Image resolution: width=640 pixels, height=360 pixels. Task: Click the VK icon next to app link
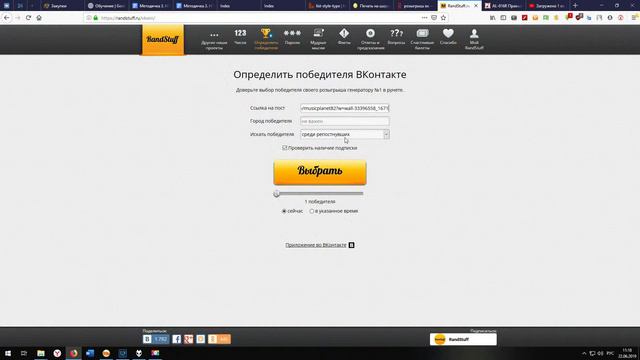(351, 245)
